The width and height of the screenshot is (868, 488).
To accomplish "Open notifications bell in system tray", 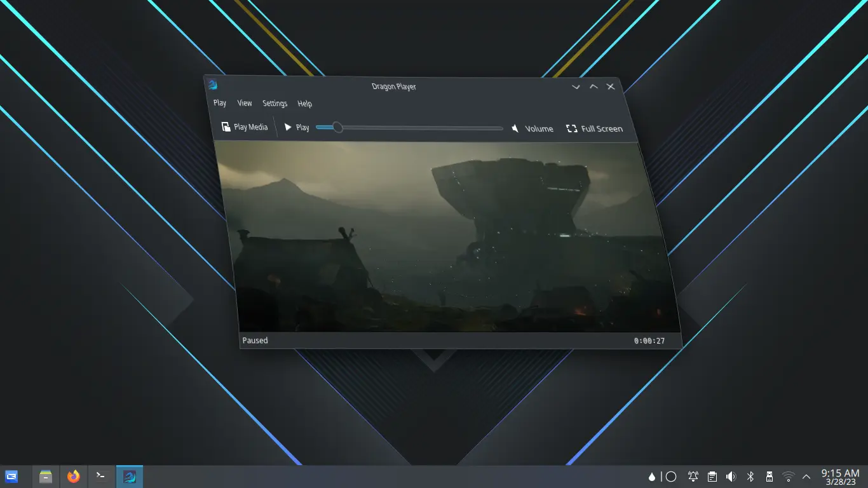I will point(693,477).
